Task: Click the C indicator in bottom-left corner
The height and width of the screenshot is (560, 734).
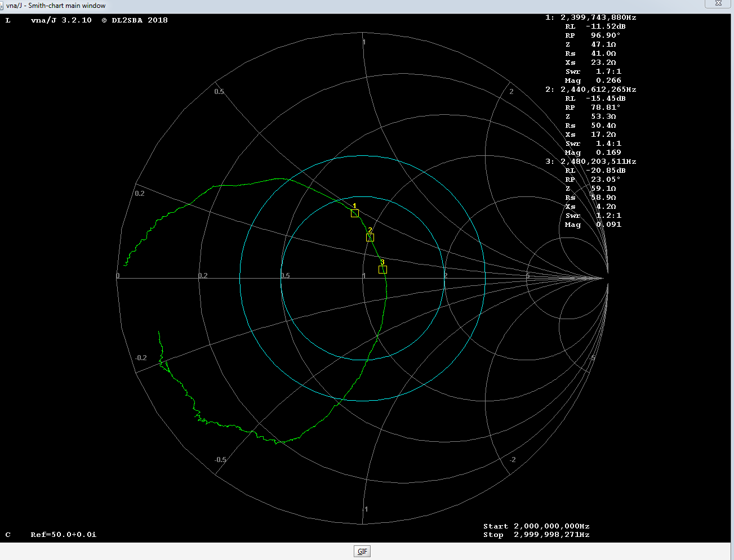Action: [x=8, y=535]
